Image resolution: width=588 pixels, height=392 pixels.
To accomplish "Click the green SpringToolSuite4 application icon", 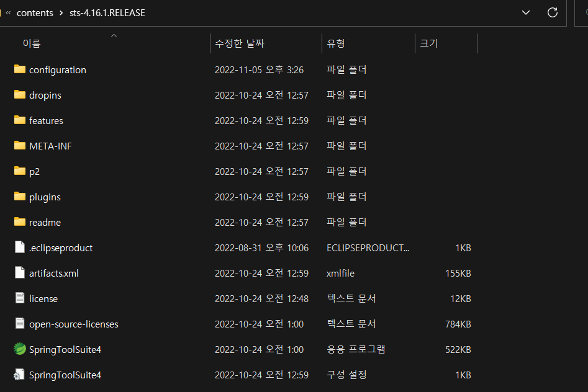I will (x=19, y=349).
